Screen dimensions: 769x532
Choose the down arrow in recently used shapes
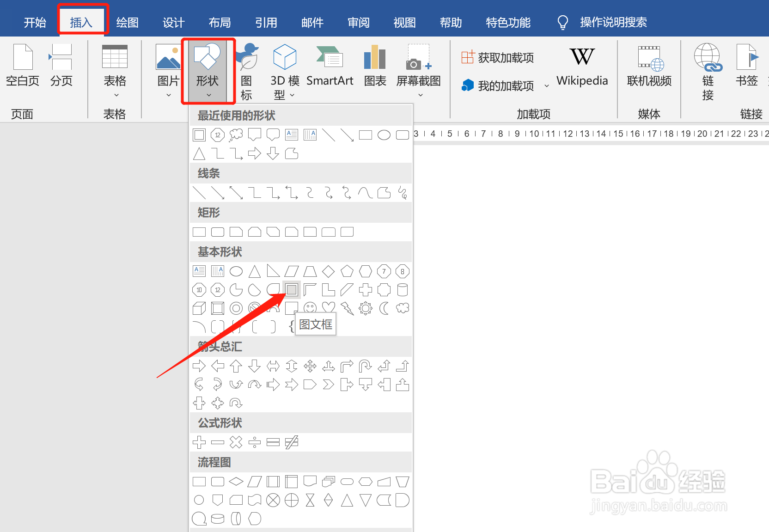(273, 153)
